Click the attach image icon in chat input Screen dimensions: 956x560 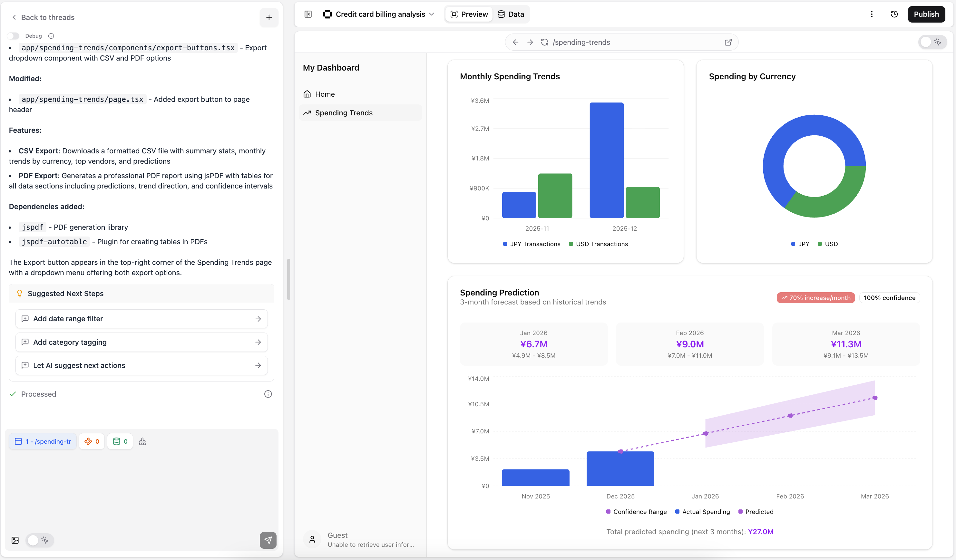click(x=15, y=540)
